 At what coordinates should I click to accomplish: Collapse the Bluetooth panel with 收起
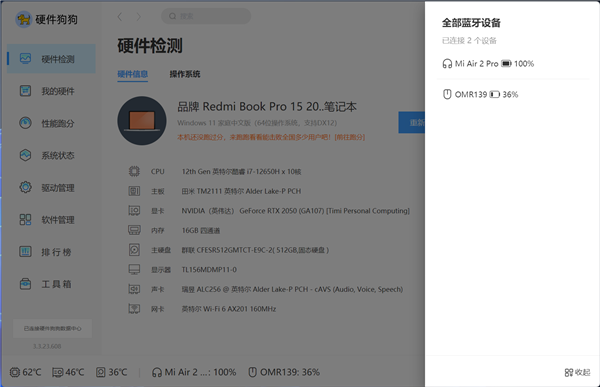pyautogui.click(x=577, y=372)
